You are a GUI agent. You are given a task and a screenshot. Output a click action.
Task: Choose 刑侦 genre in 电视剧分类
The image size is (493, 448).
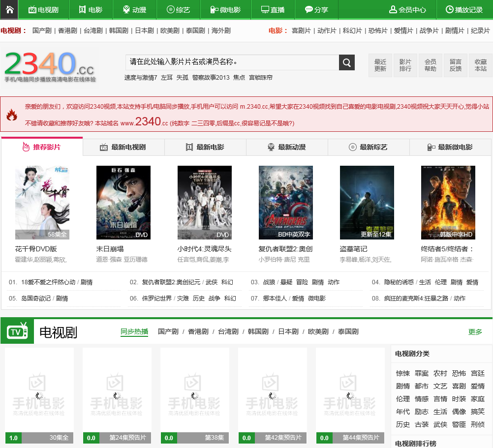pos(478,424)
